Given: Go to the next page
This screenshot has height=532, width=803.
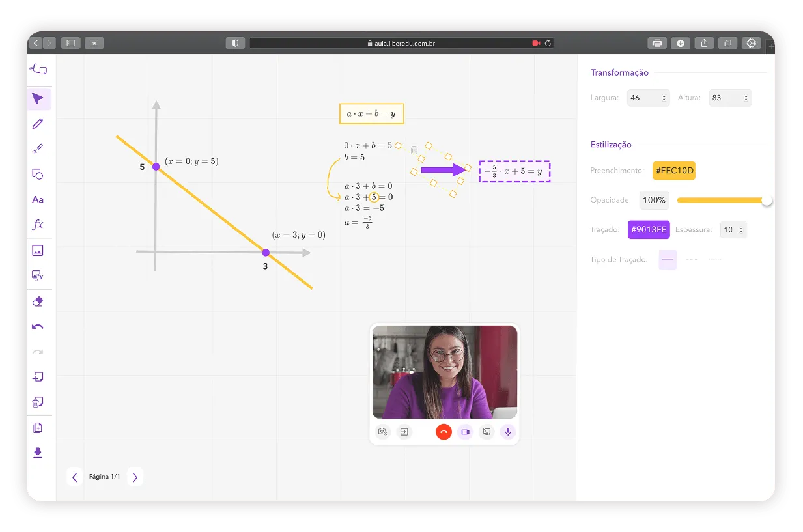Looking at the screenshot, I should pos(135,477).
